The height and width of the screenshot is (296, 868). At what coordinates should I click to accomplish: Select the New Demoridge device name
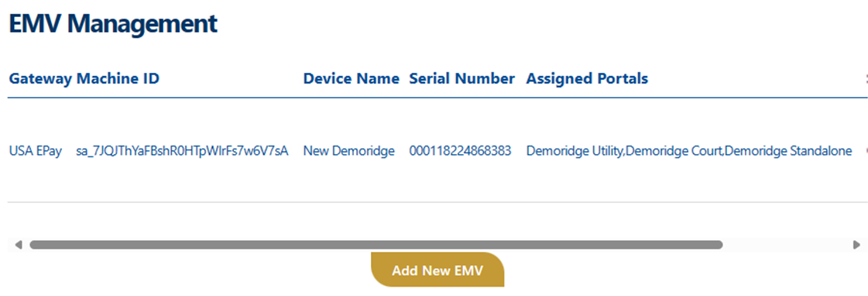(348, 151)
